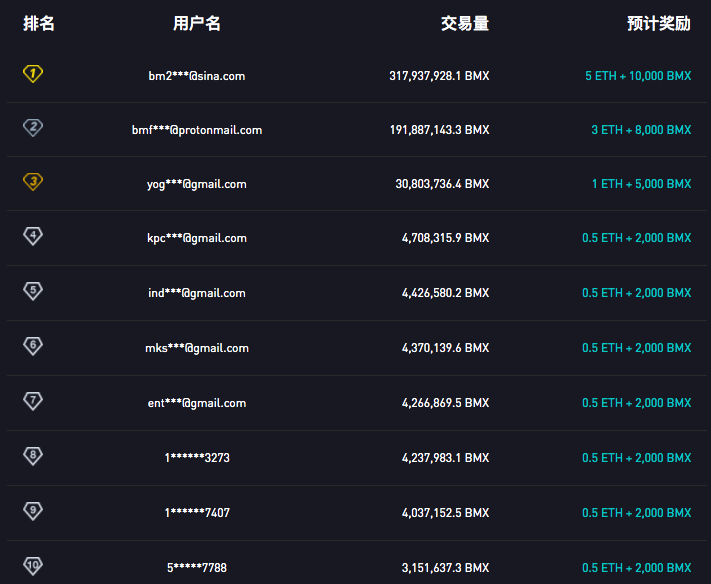Select username 5*****7788
The width and height of the screenshot is (711, 584).
[197, 568]
